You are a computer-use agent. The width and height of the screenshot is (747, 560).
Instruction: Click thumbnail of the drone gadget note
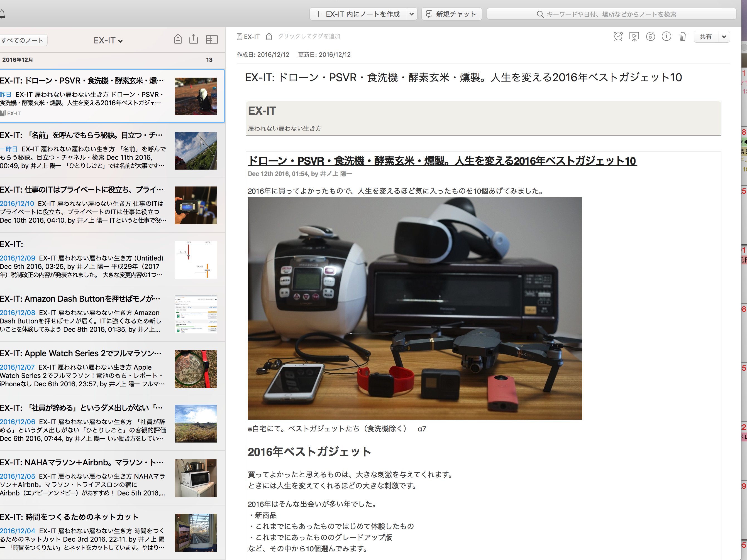pos(196,97)
